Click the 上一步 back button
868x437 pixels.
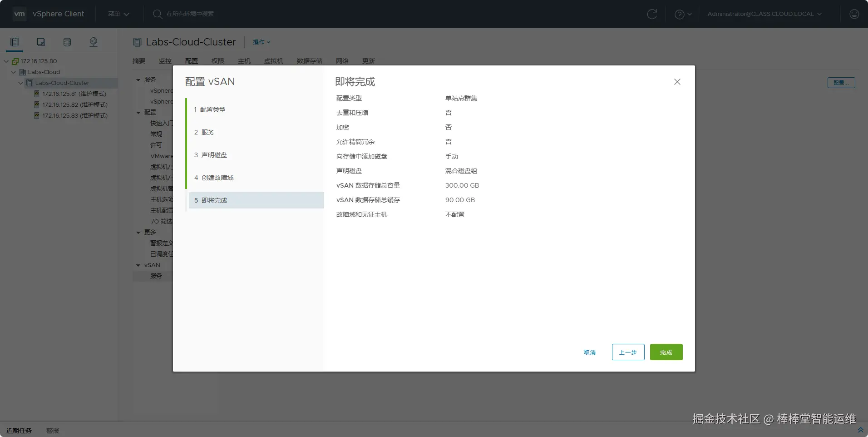point(628,352)
